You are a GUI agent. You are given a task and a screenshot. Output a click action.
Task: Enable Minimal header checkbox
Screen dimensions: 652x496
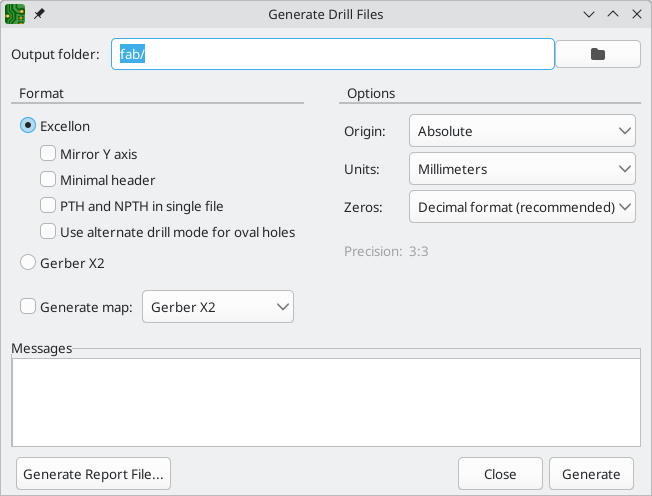click(48, 180)
